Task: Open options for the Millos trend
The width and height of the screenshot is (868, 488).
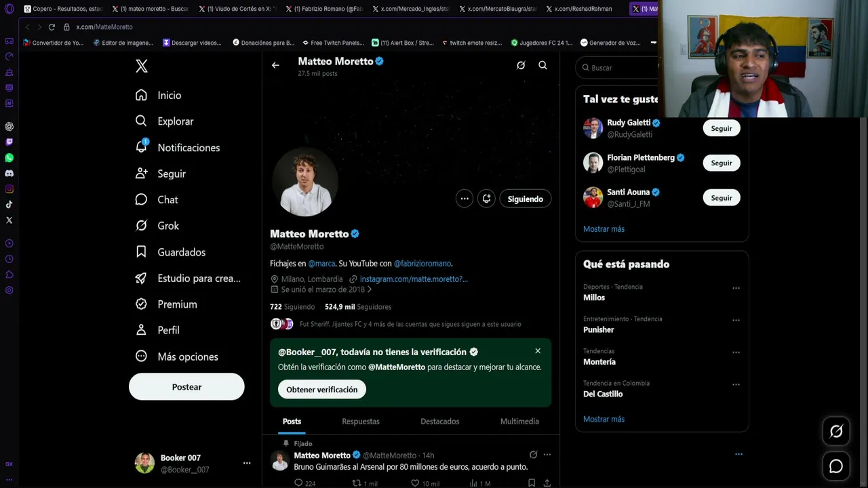Action: point(736,288)
